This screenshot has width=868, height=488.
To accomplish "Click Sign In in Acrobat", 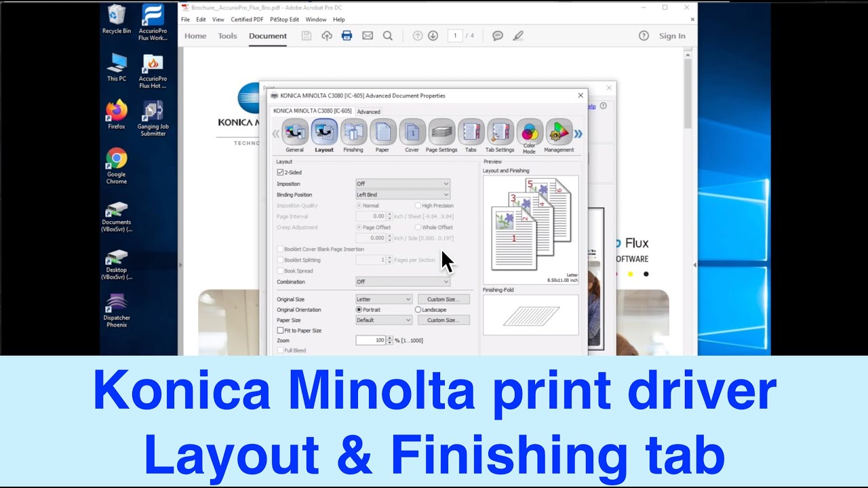I will pos(672,36).
